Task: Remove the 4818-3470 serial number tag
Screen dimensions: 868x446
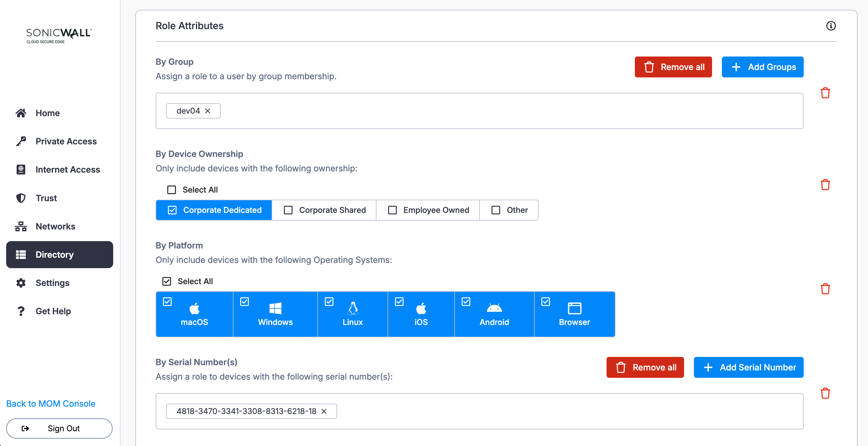Action: 324,411
